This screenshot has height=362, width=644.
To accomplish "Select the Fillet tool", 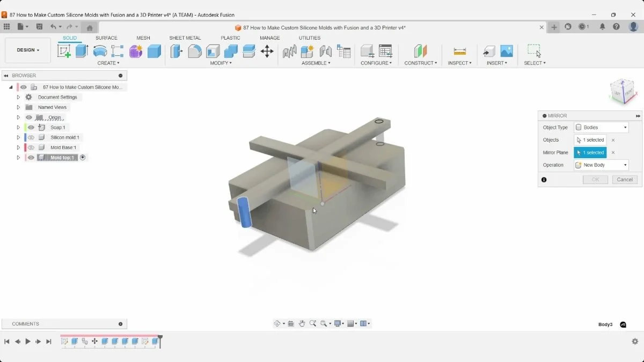I will coord(195,51).
